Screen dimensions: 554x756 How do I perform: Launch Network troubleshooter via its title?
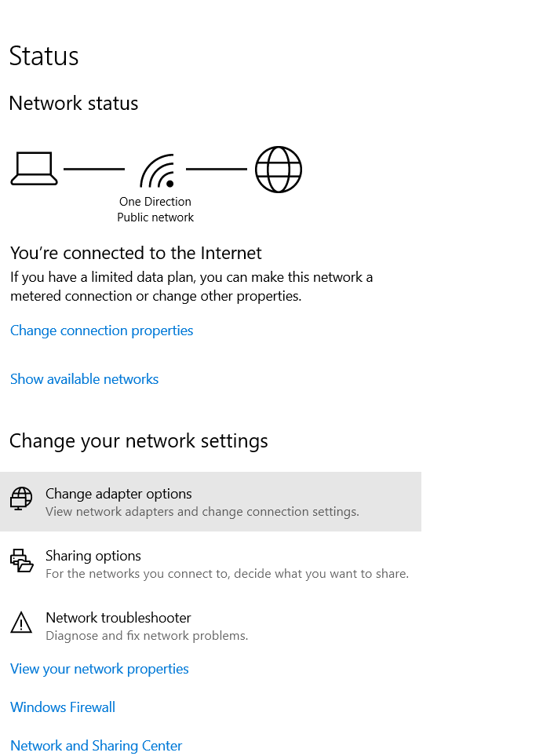118,618
